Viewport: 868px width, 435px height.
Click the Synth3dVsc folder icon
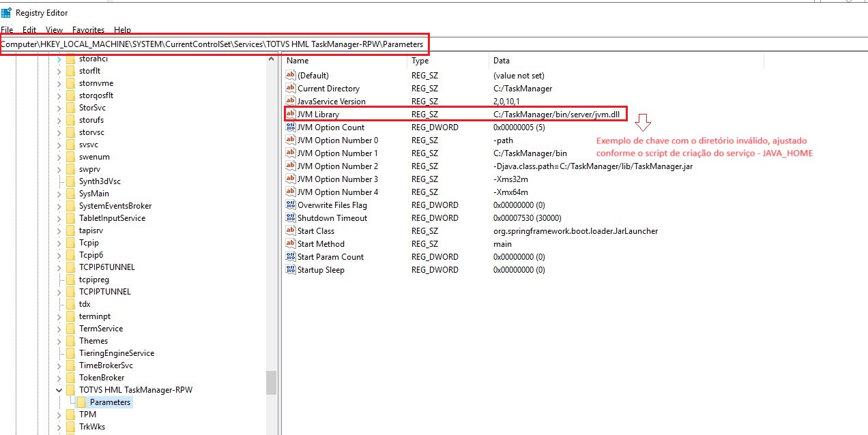tap(70, 181)
